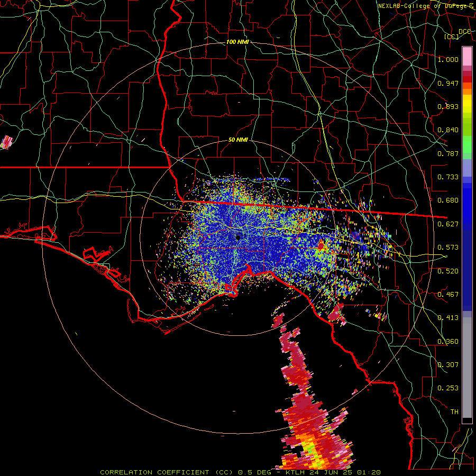476x476 pixels.
Task: Click the [CC] label above the color bar
Action: pyautogui.click(x=452, y=36)
